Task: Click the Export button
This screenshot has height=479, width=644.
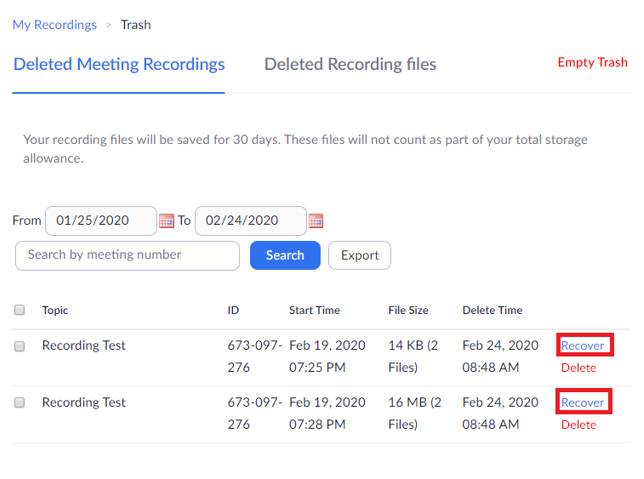Action: click(360, 255)
